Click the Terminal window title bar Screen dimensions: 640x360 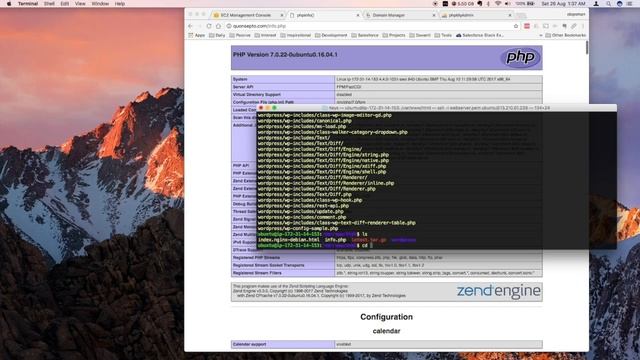click(x=437, y=108)
